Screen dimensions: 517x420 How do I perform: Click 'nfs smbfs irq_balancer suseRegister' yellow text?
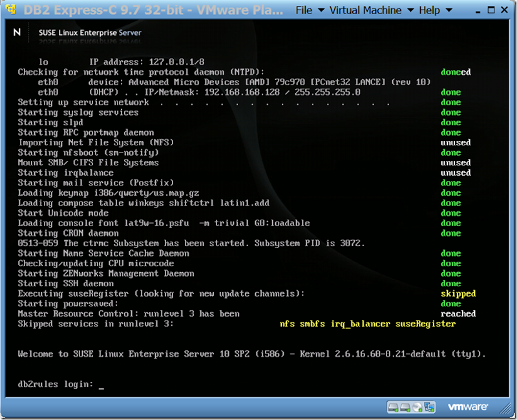click(x=368, y=324)
